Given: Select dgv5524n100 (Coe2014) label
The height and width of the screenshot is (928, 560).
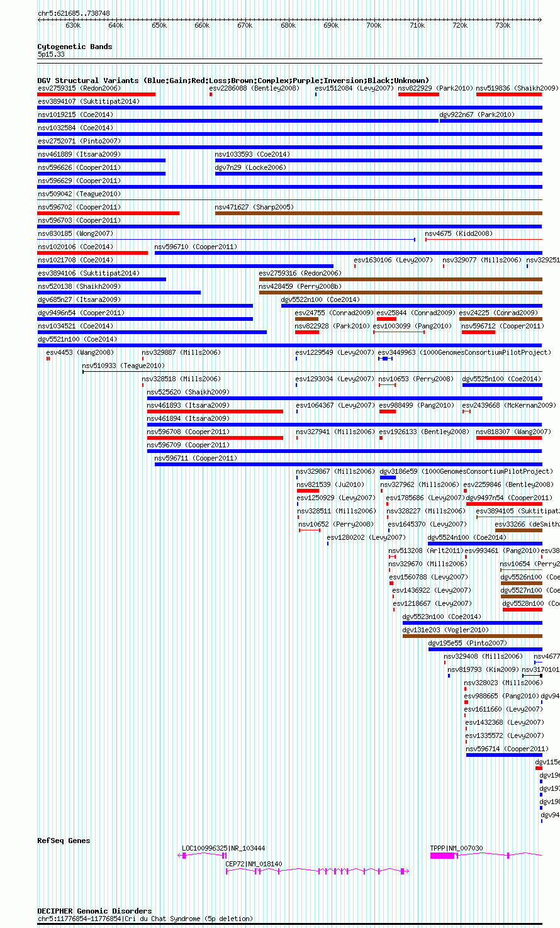Looking at the screenshot, I should 467,538.
